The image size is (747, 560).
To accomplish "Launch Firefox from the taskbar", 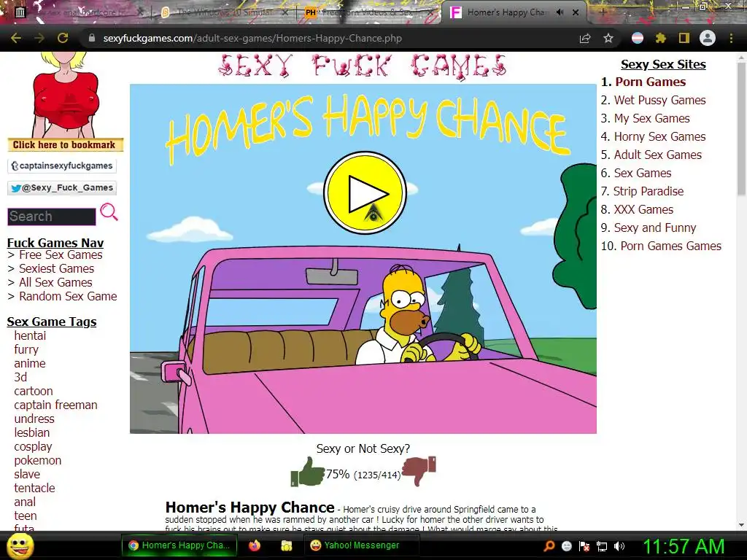I will [255, 545].
